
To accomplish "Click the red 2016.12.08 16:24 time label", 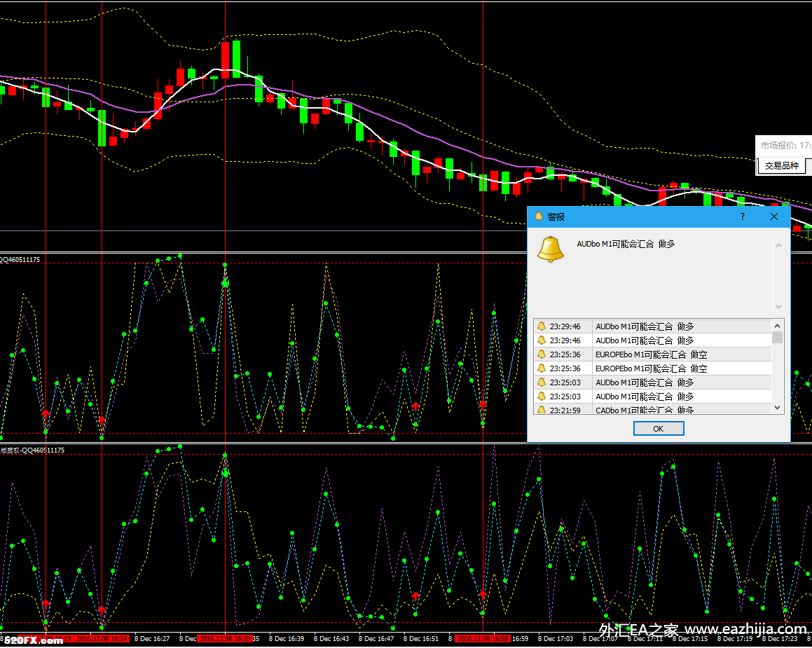I will pyautogui.click(x=102, y=639).
